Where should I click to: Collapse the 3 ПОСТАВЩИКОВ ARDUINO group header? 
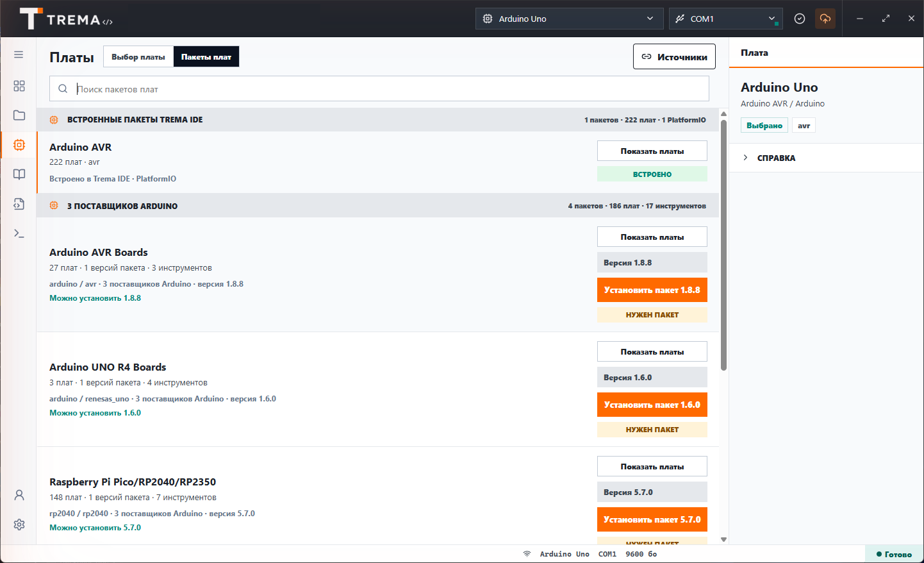point(377,206)
